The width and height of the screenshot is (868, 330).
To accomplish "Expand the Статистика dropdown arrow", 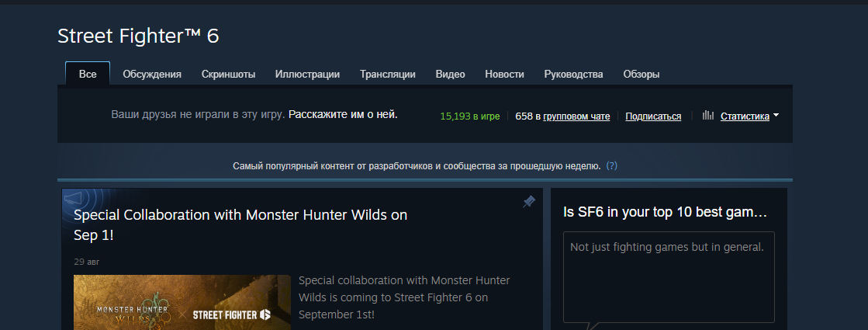I will click(x=776, y=115).
